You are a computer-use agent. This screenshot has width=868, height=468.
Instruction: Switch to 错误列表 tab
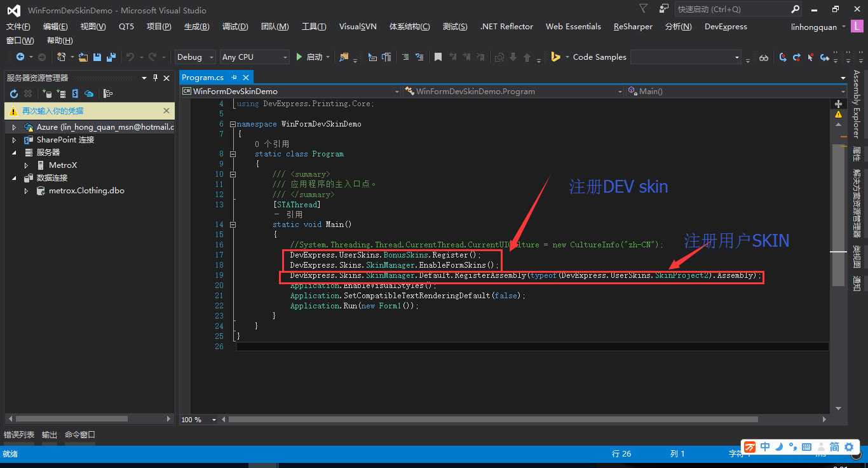(19, 435)
